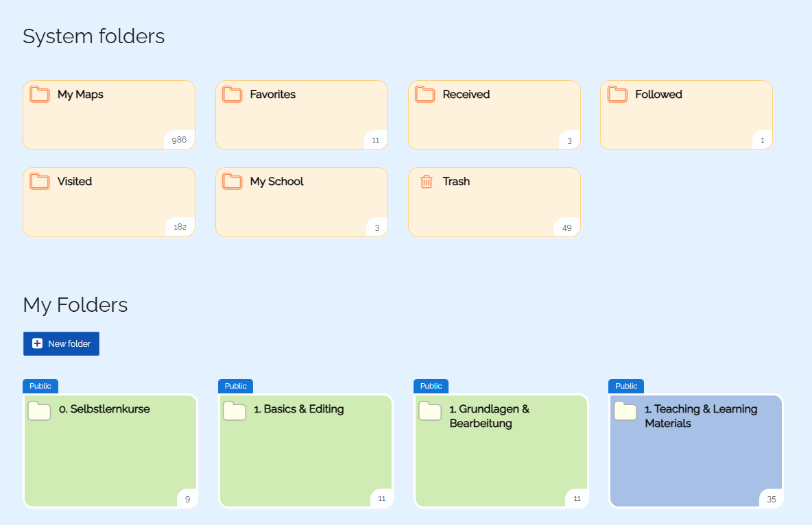This screenshot has width=812, height=525.
Task: Open the Followed folder icon
Action: point(617,94)
